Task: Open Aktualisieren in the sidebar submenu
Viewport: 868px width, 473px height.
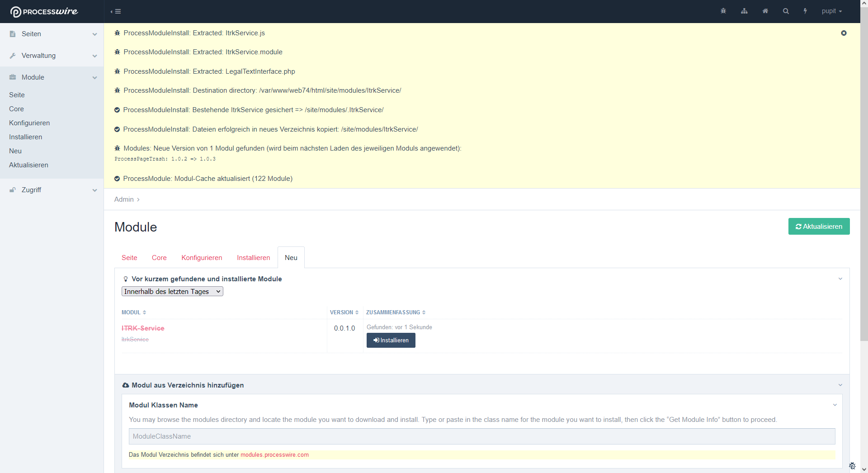Action: tap(28, 165)
